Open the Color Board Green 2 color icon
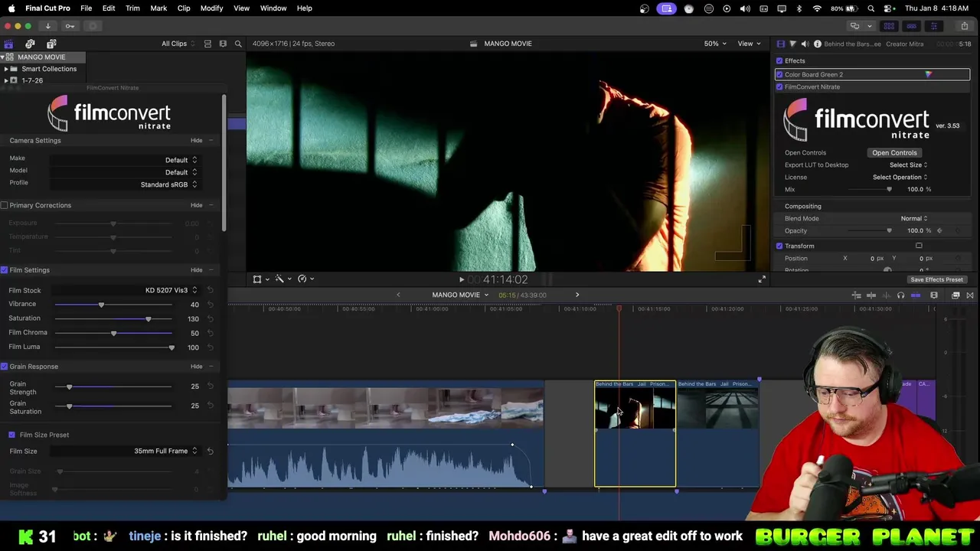The height and width of the screenshot is (551, 980). pos(928,74)
